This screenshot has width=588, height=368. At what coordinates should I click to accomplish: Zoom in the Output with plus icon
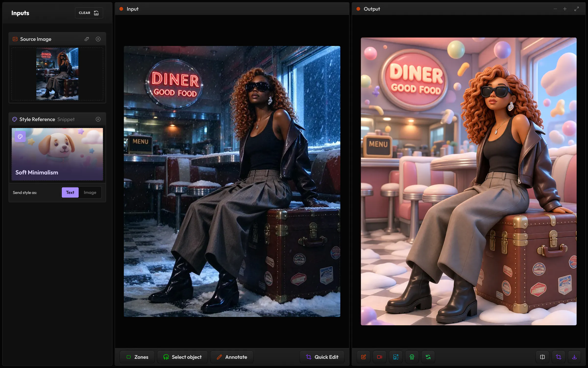coord(565,9)
